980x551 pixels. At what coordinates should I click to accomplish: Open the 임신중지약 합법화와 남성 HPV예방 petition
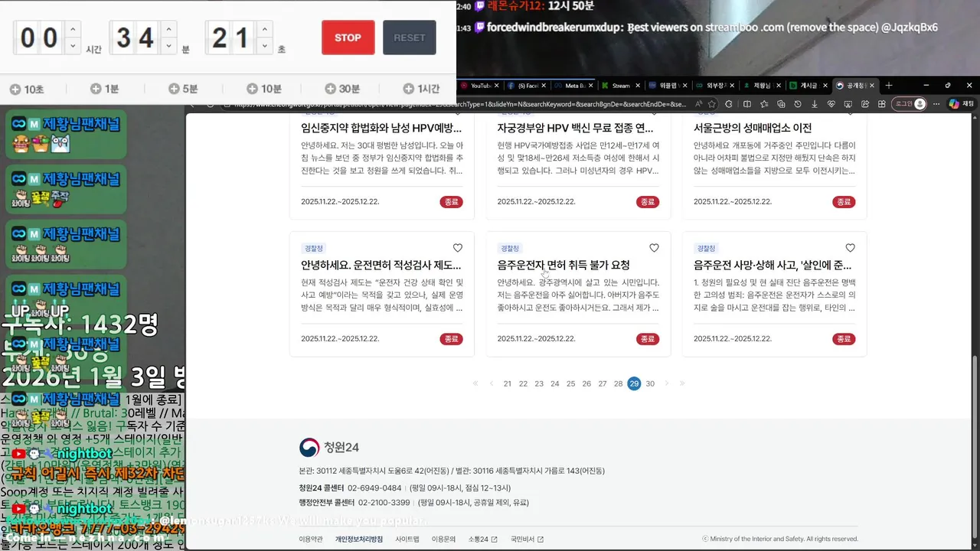point(381,128)
